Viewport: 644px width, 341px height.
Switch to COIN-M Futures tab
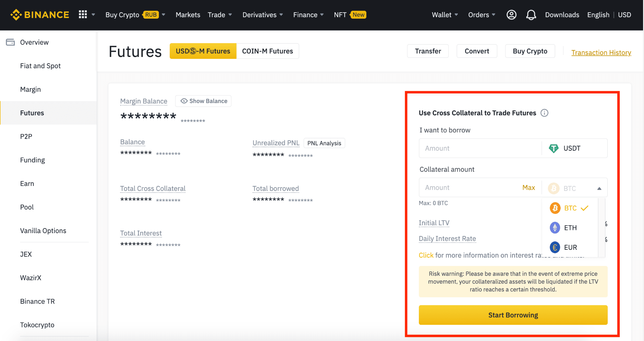click(267, 51)
